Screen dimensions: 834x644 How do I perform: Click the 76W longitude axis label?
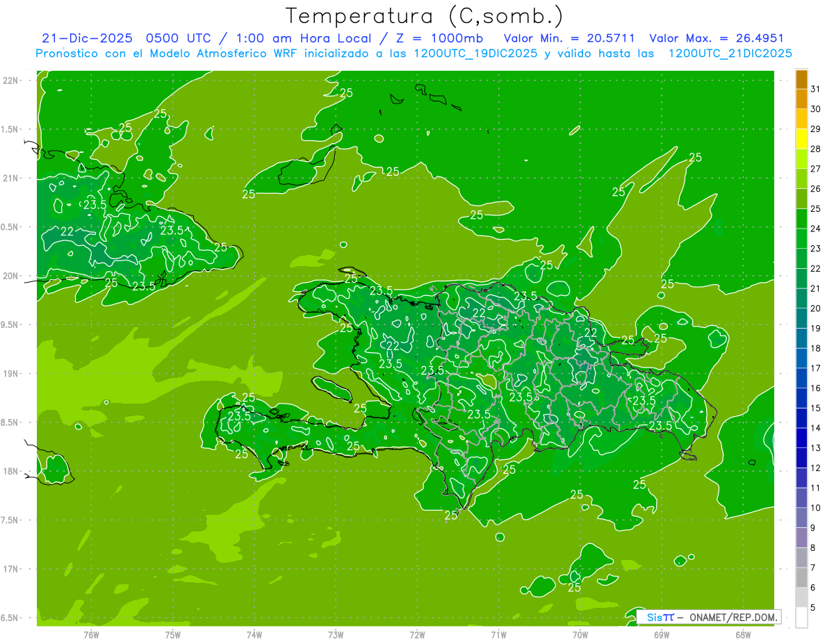pyautogui.click(x=91, y=635)
